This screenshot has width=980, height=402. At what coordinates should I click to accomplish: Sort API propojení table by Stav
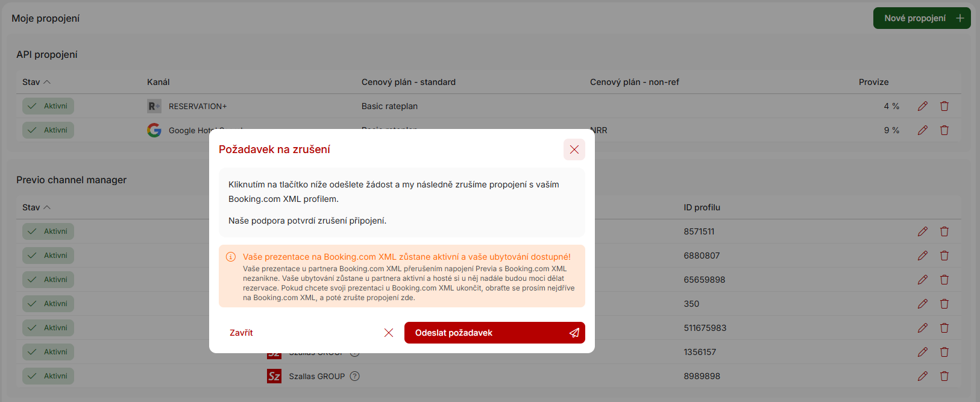(x=36, y=82)
